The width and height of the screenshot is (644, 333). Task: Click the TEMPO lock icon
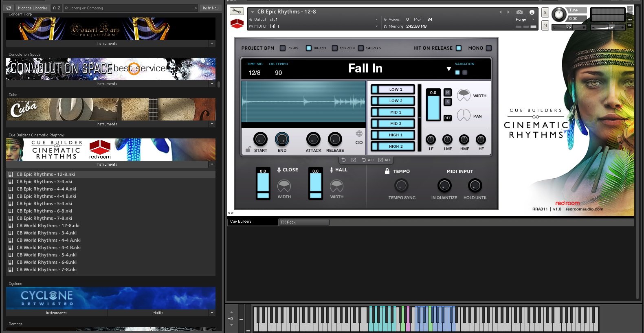(x=387, y=171)
